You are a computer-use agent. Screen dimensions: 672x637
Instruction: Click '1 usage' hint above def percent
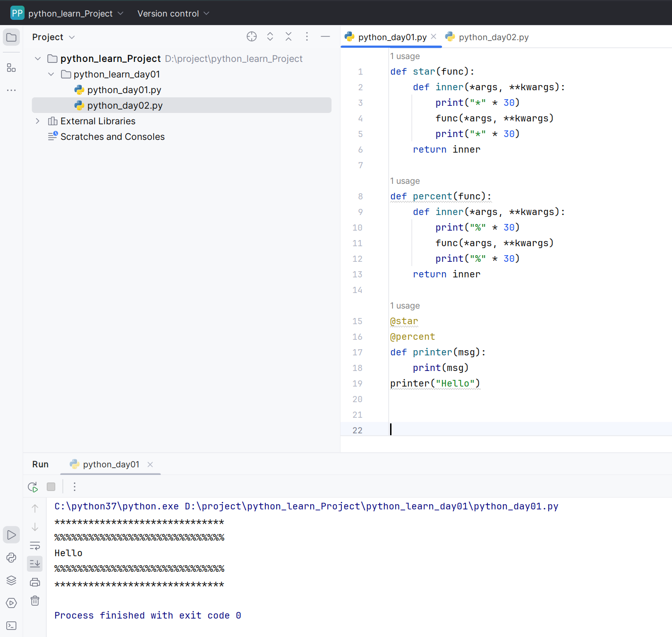coord(405,181)
